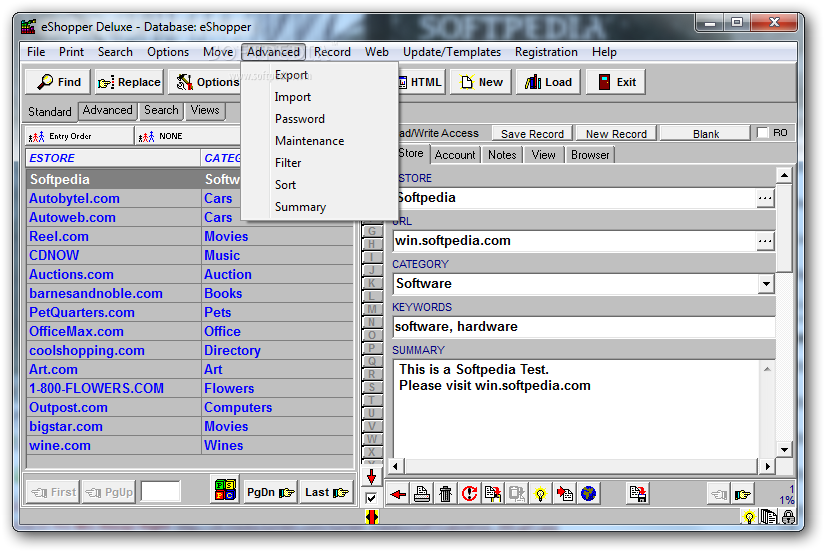Click the Find magnifier toolbar button

58,82
